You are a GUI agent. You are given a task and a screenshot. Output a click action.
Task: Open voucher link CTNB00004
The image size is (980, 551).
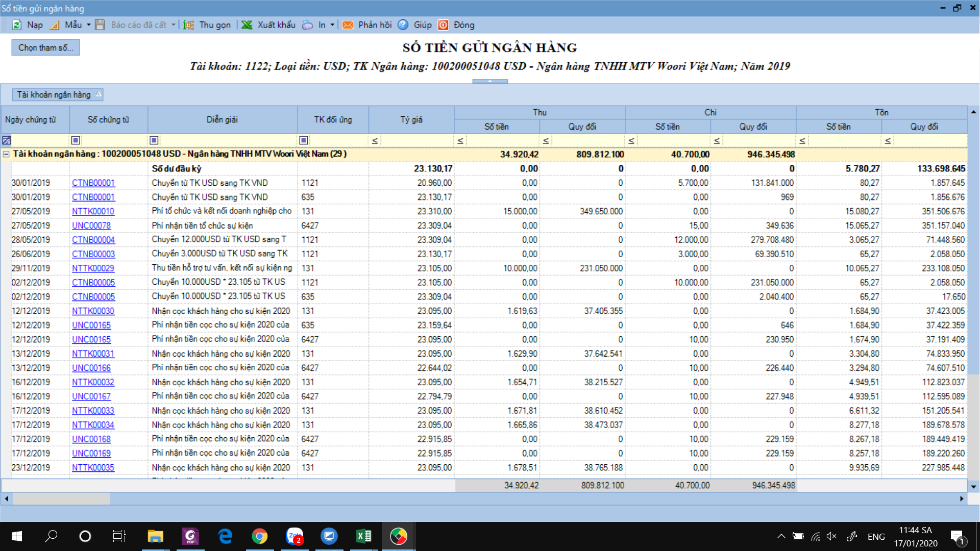click(x=93, y=240)
